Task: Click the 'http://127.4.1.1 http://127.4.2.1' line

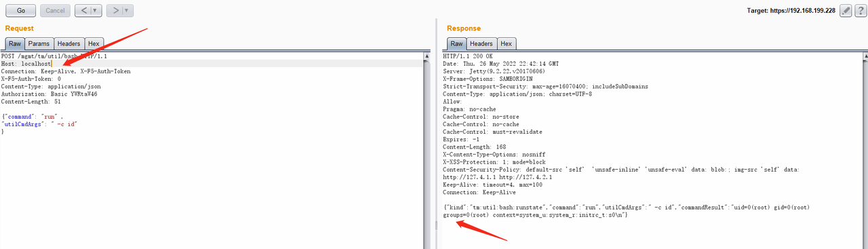Action: pyautogui.click(x=497, y=178)
